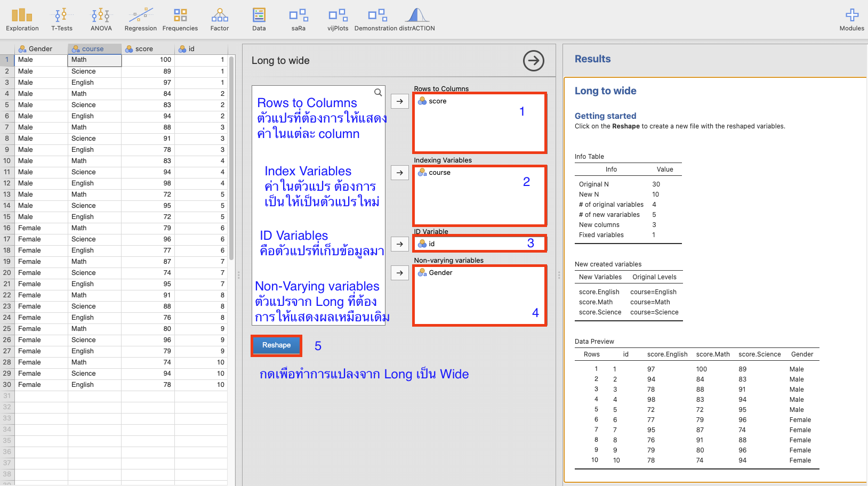Click the search icon in variable list

pyautogui.click(x=378, y=93)
